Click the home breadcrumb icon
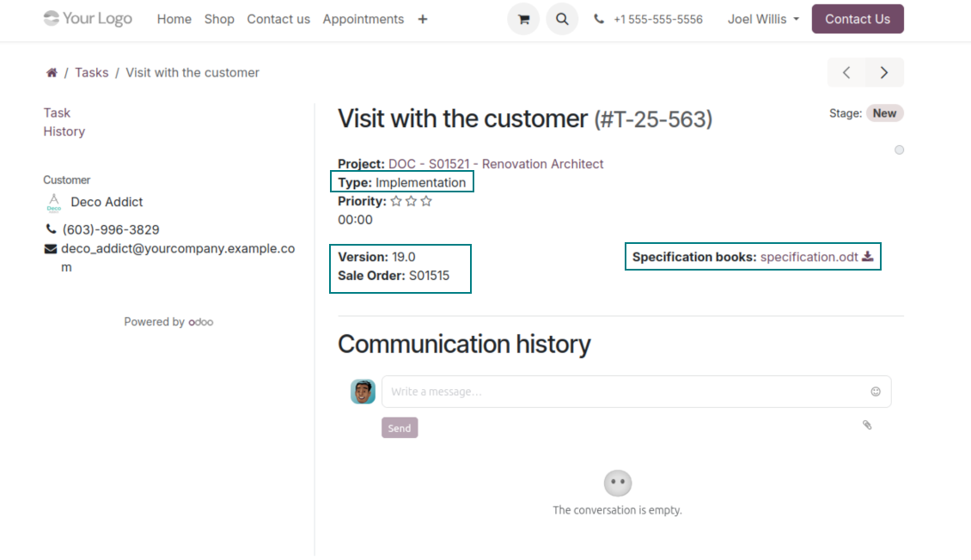Image resolution: width=971 pixels, height=560 pixels. click(x=52, y=73)
